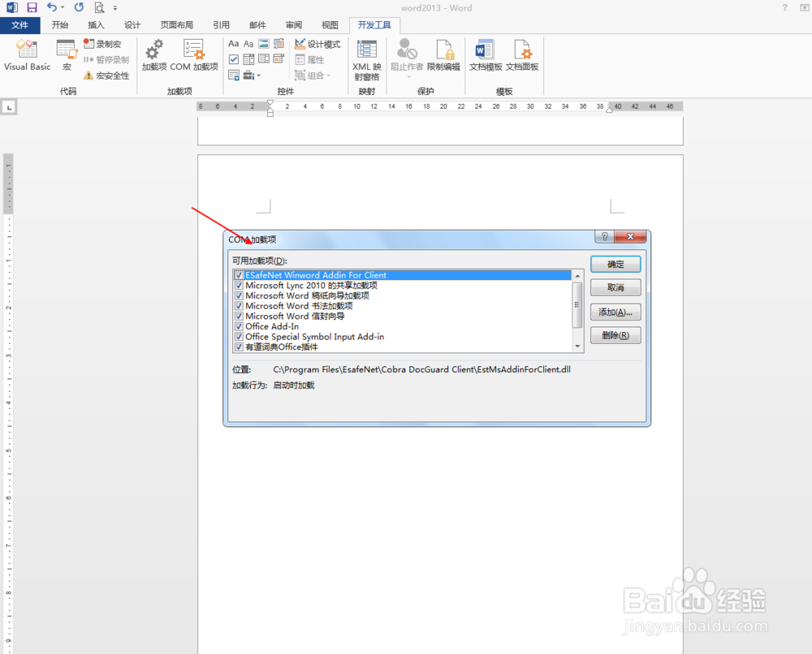Toggle 设计模式 design mode
This screenshot has height=654, width=812.
[317, 44]
